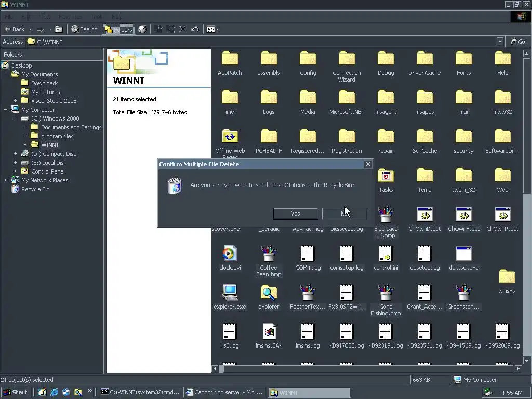The height and width of the screenshot is (399, 532).
Task: Click the horizontal scrollbar right arrow
Action: [x=518, y=368]
